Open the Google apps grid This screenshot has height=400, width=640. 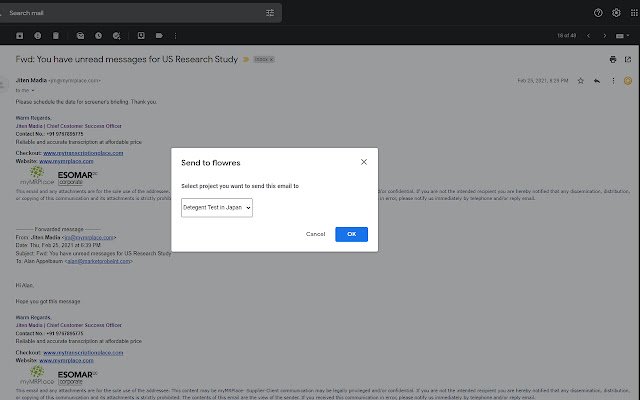tap(634, 13)
